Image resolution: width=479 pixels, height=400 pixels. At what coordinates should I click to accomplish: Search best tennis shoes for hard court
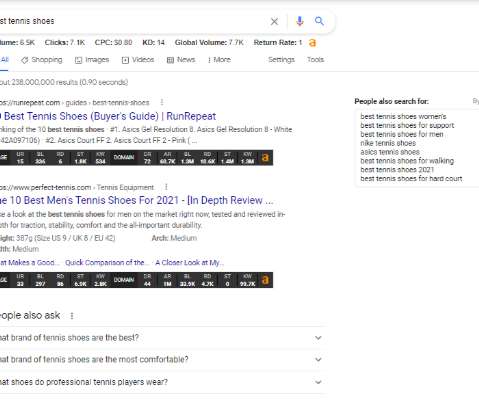(411, 179)
